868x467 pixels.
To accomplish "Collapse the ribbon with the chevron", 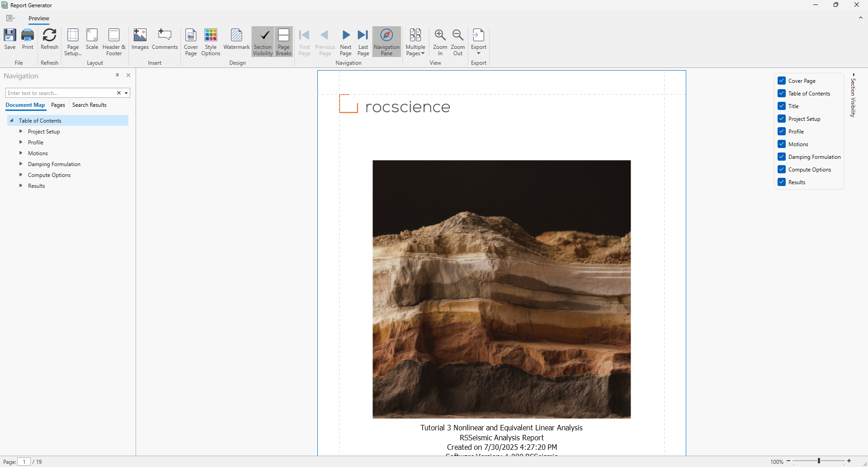I will click(860, 18).
